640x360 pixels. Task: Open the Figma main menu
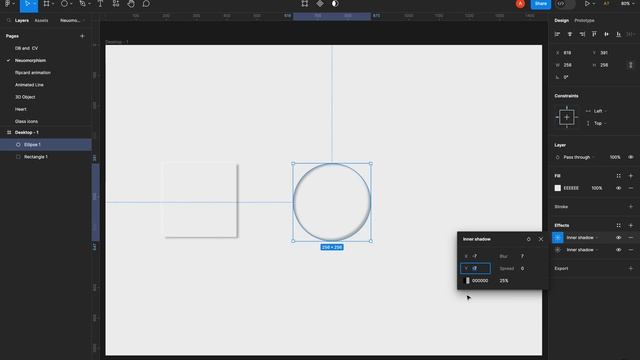click(x=7, y=4)
